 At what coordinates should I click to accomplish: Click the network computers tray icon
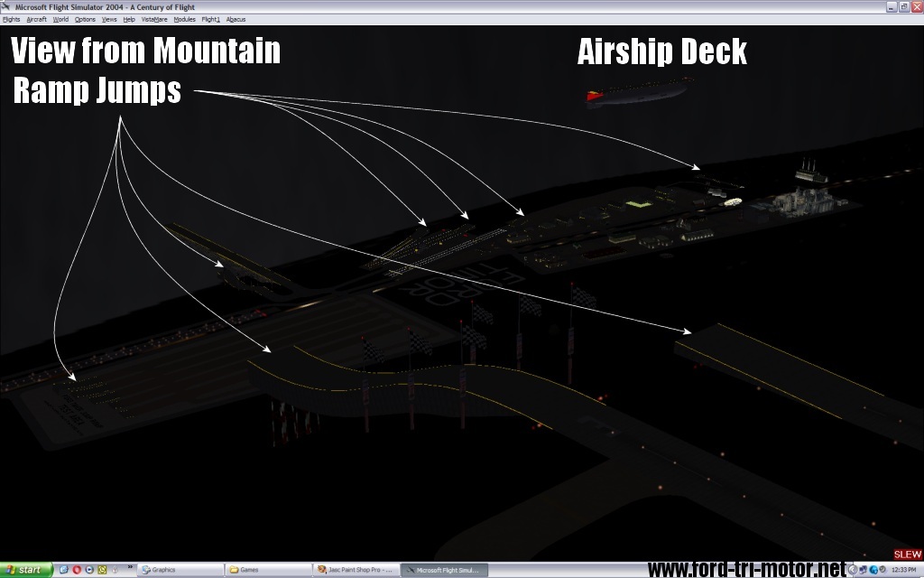pos(863,570)
